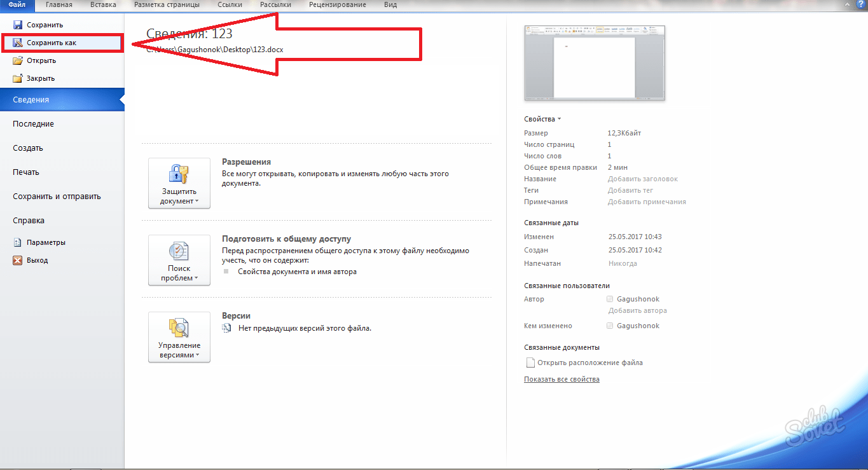Click the Подготовить к общему доступу heading
Viewport: 868px width, 470px height.
[286, 239]
